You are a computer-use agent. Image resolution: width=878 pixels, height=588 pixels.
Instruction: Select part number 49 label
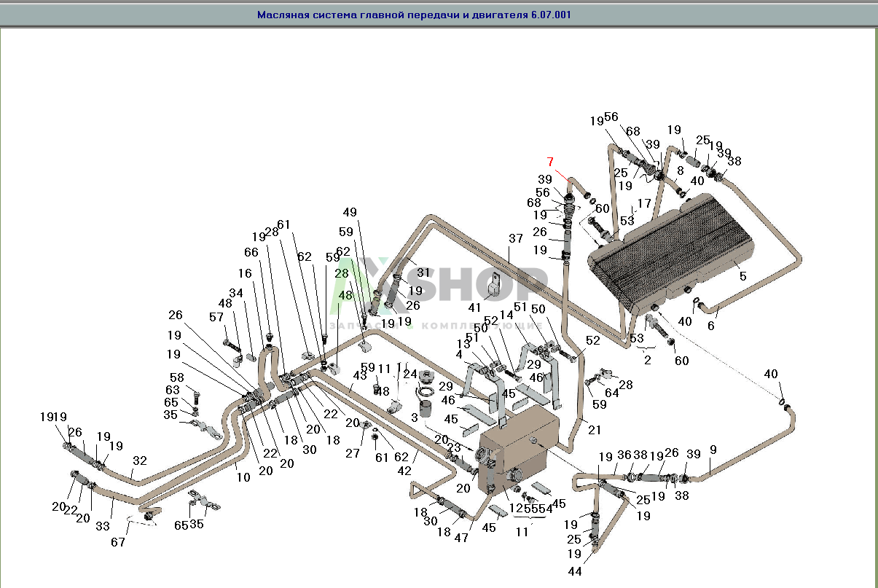click(350, 213)
